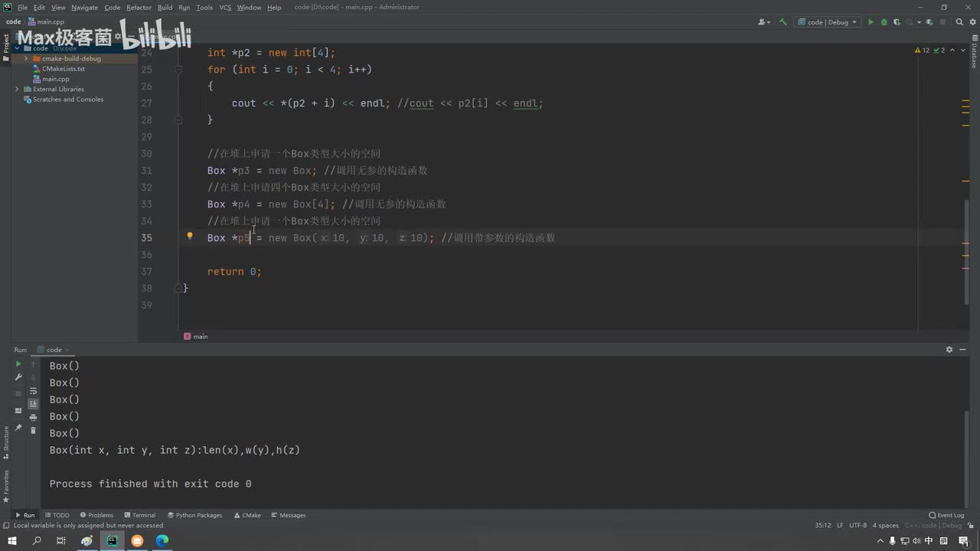Open the code | Debug configuration dropdown
The image size is (980, 551).
(827, 22)
